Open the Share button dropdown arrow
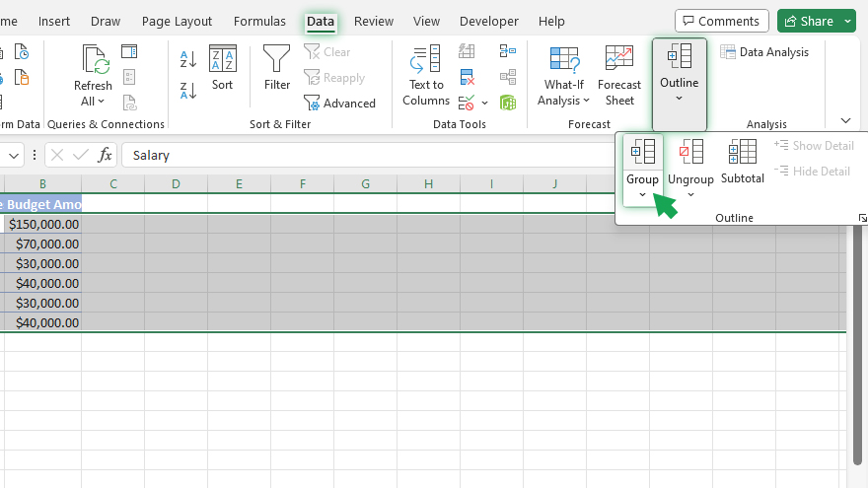This screenshot has width=868, height=488. (847, 21)
